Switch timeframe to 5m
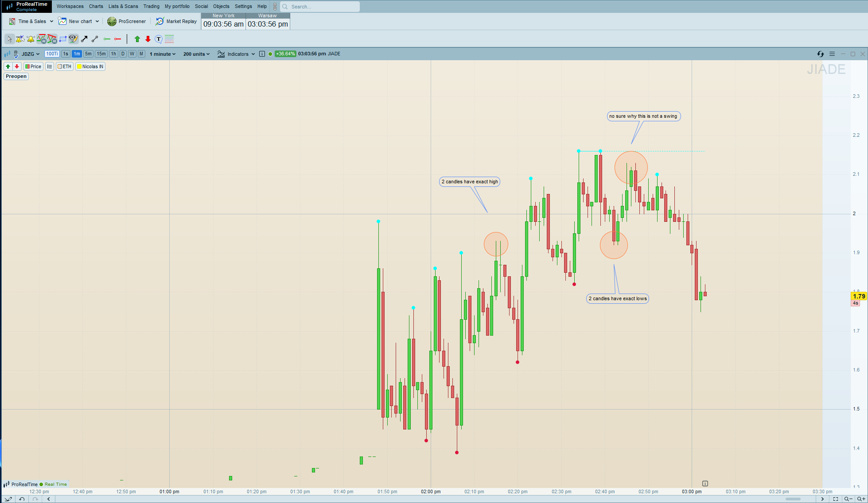 [88, 54]
